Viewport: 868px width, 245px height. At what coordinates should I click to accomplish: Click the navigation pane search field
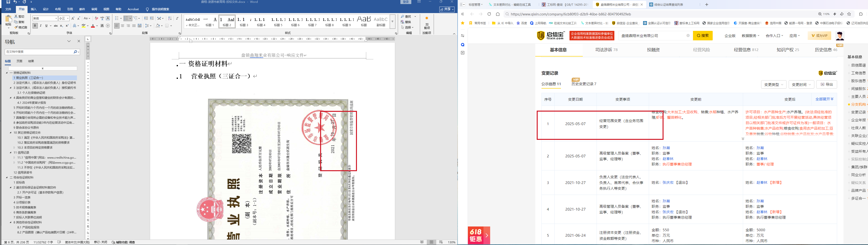click(x=39, y=52)
